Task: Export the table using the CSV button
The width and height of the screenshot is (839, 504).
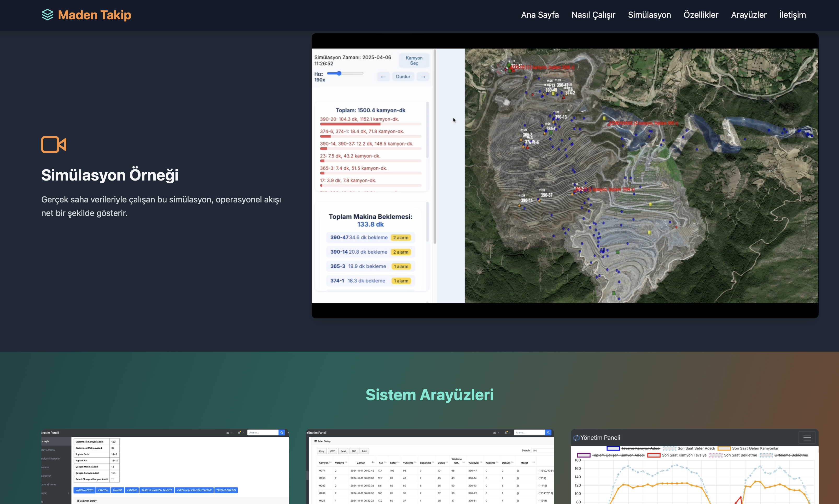Action: coord(333,451)
